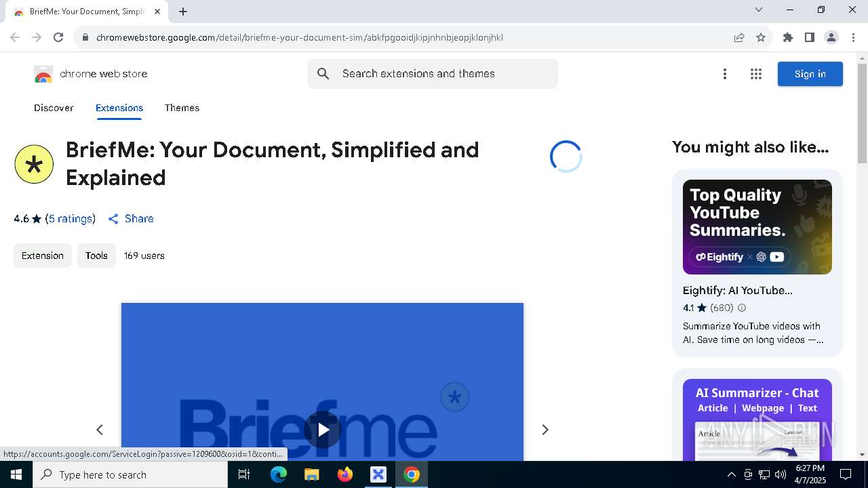Screen dimensions: 868x488
Task: Show hidden system tray icons
Action: point(731,474)
